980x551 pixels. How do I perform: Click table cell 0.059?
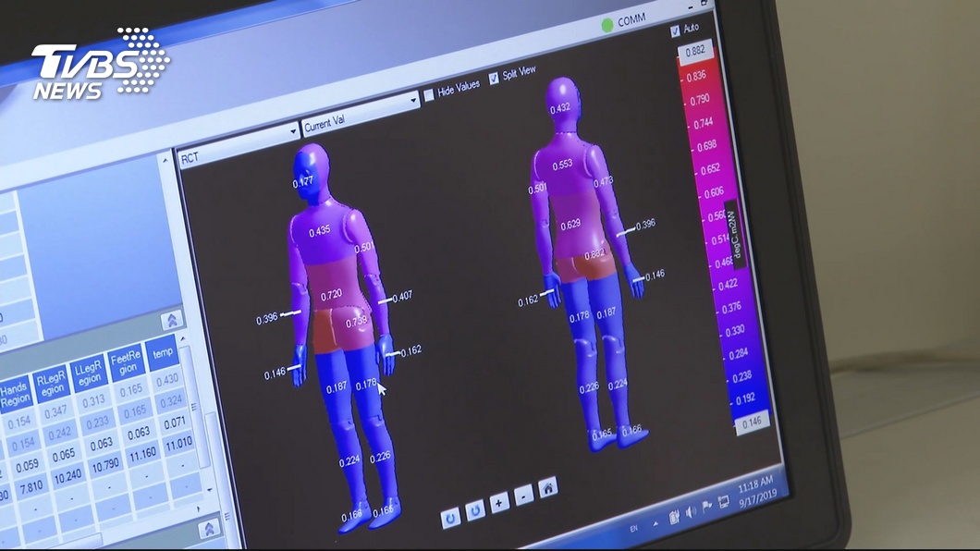[x=27, y=466]
